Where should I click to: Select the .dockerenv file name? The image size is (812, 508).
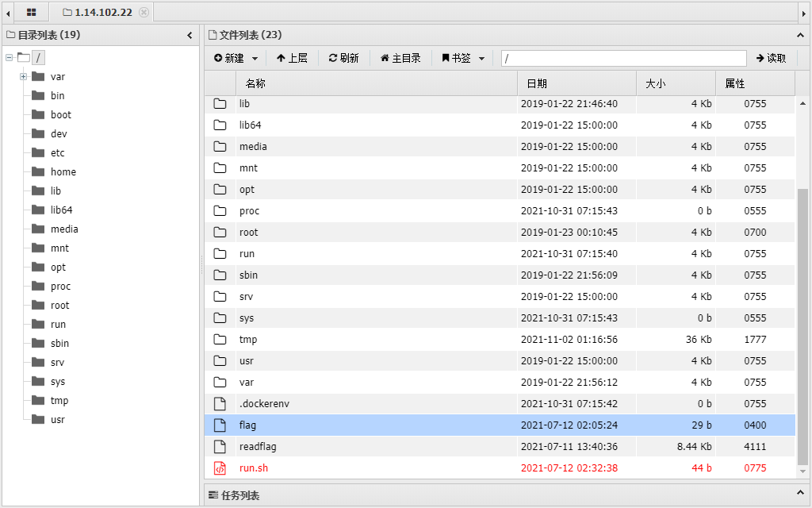[x=264, y=404]
